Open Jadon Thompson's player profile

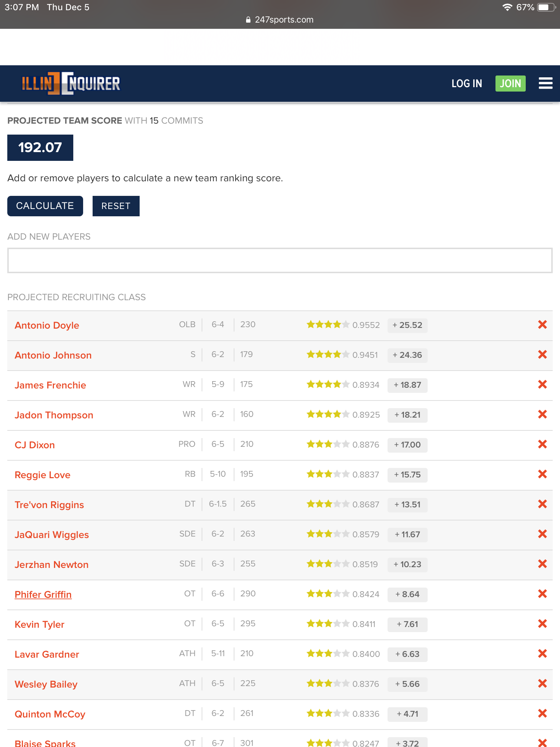tap(54, 415)
